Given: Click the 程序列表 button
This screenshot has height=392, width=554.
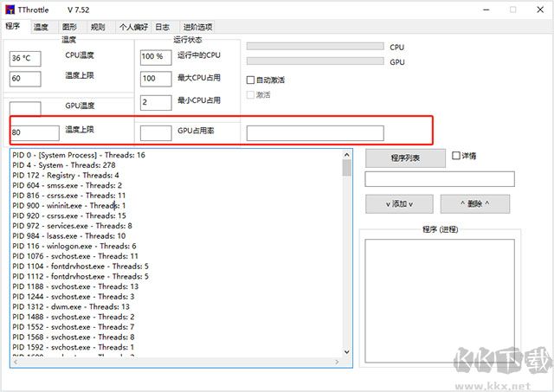Looking at the screenshot, I should 405,157.
